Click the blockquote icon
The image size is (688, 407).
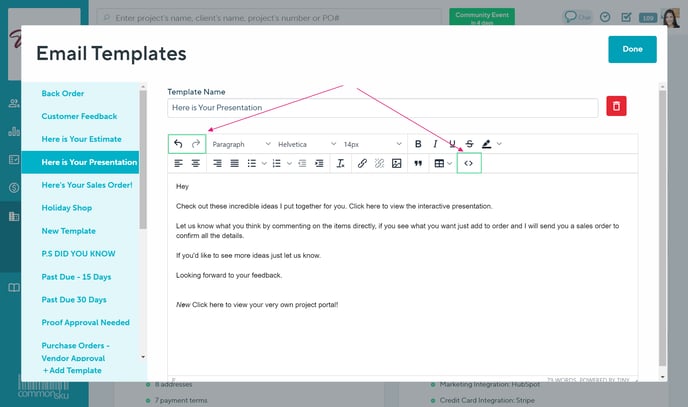point(418,163)
